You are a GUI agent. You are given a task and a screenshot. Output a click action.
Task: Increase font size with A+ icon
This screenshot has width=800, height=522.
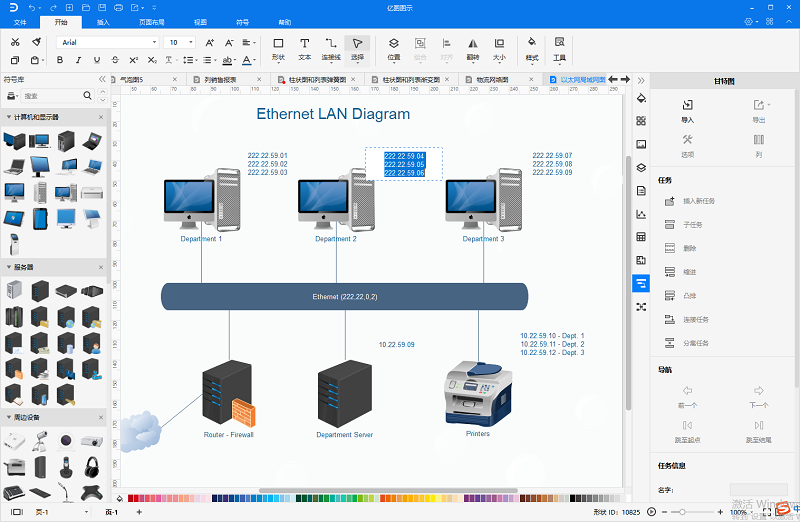[x=210, y=43]
